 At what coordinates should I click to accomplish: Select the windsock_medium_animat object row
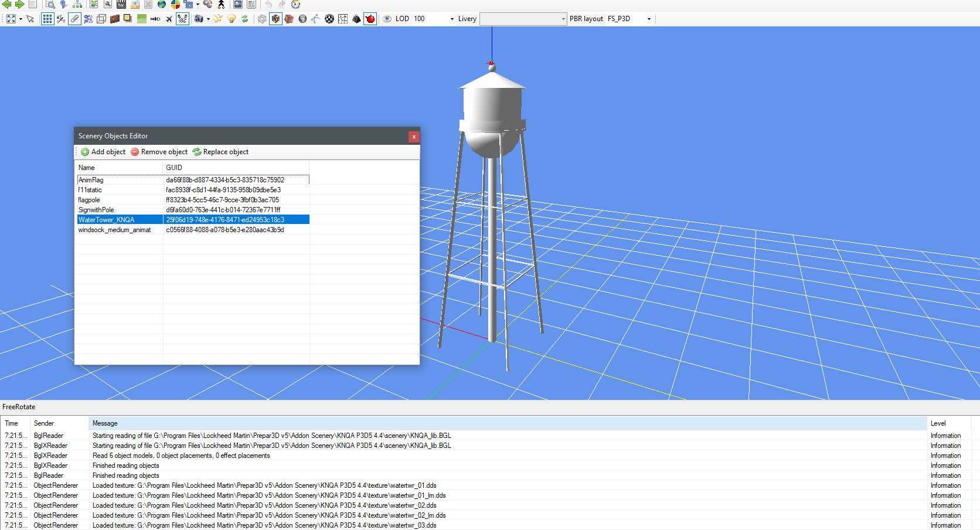(x=193, y=230)
